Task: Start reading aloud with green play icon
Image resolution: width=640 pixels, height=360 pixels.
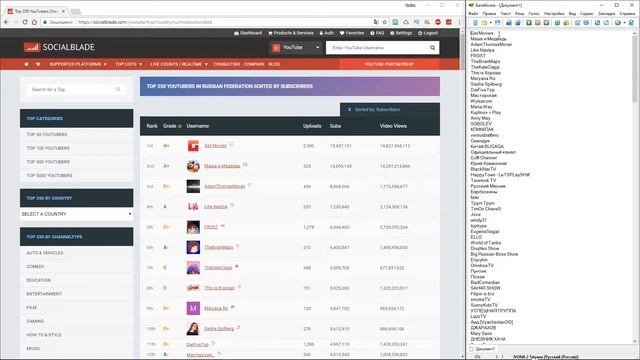Action: (x=529, y=23)
